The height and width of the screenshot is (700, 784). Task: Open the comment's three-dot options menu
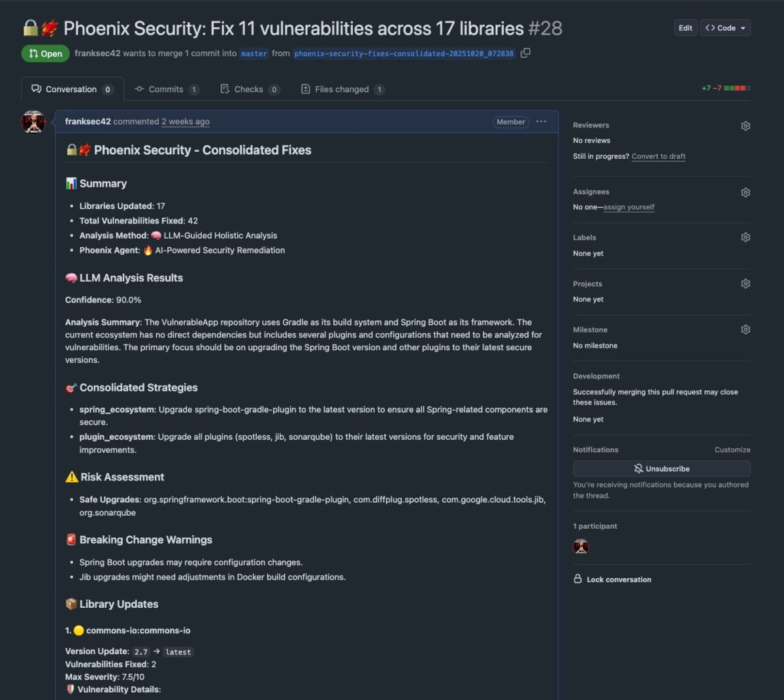(x=541, y=122)
